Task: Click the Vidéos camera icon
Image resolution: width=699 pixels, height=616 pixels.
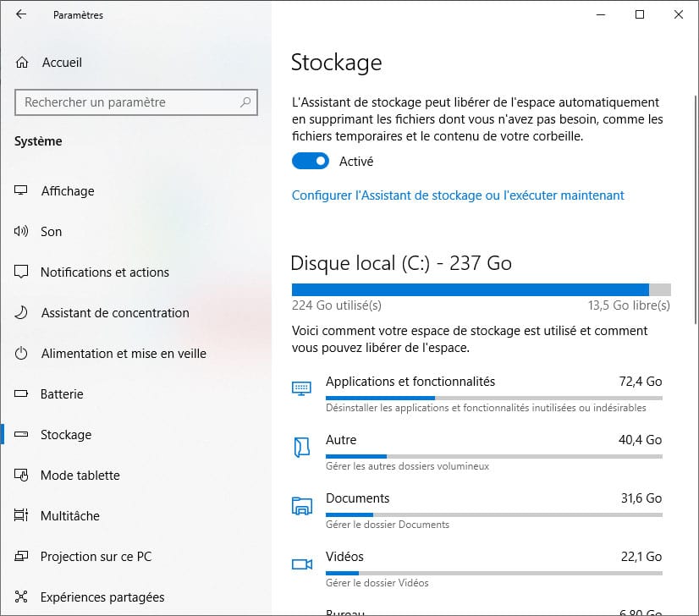Action: click(302, 564)
